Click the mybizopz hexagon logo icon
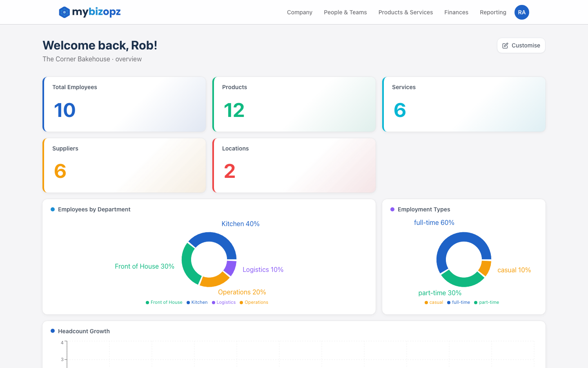 click(64, 12)
